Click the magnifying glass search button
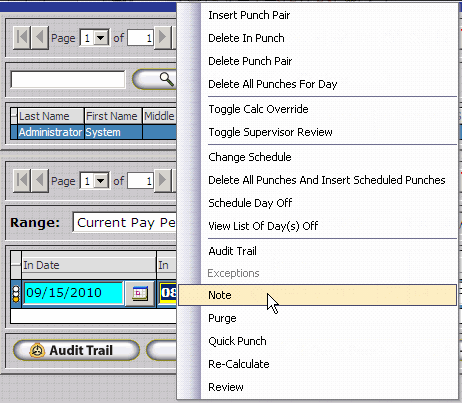The image size is (462, 403). click(x=155, y=79)
